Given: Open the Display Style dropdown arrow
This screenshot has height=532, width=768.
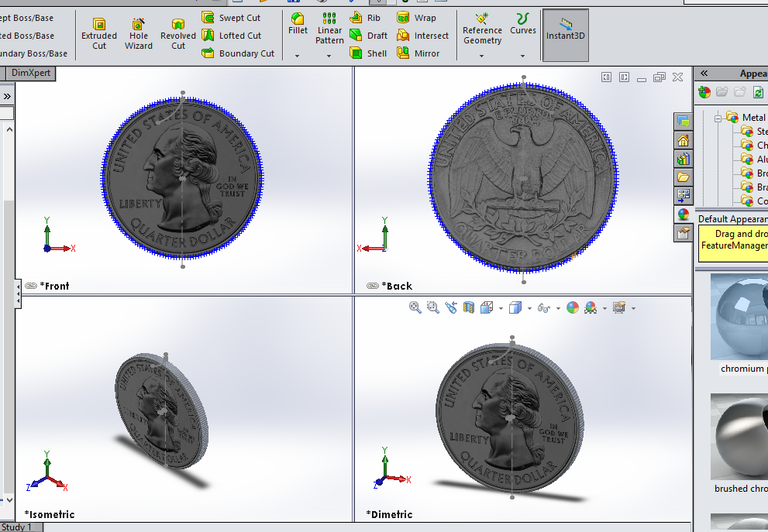Looking at the screenshot, I should tap(529, 308).
